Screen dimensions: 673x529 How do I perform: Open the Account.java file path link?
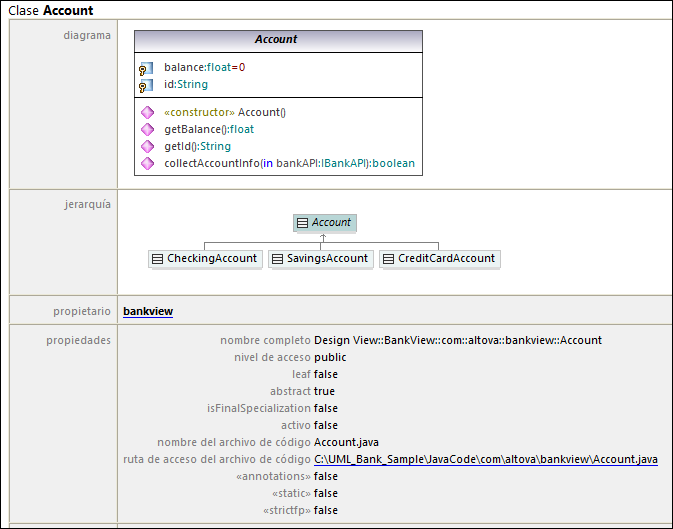coord(485,460)
